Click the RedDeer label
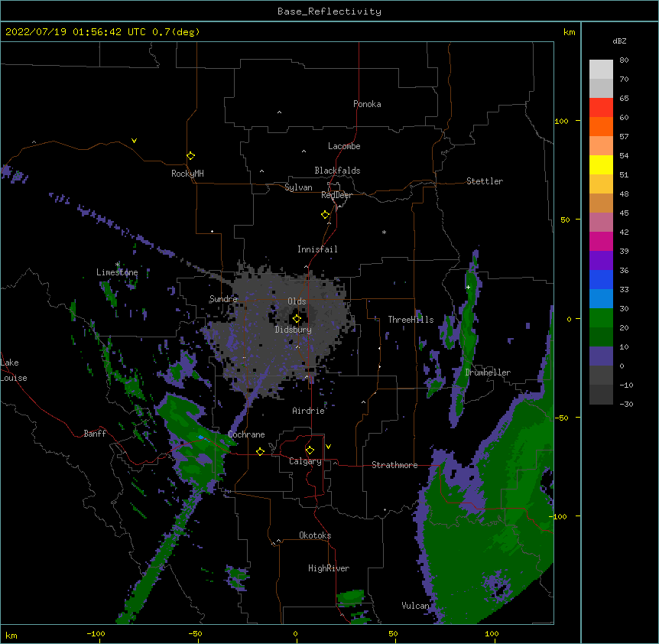Image resolution: width=659 pixels, height=644 pixels. [x=336, y=195]
